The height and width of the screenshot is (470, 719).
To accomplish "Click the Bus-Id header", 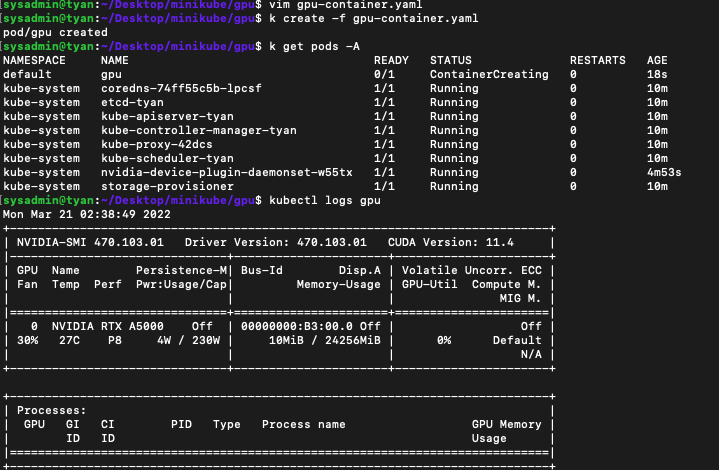I will (262, 270).
